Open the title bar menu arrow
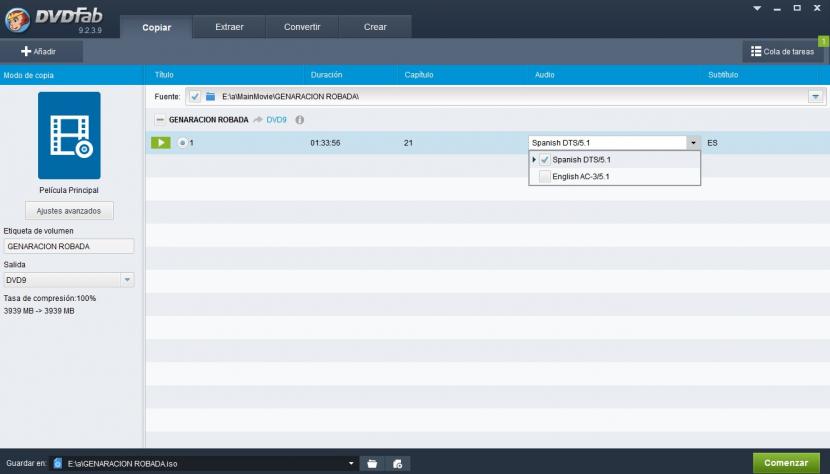The width and height of the screenshot is (830, 474). click(757, 8)
